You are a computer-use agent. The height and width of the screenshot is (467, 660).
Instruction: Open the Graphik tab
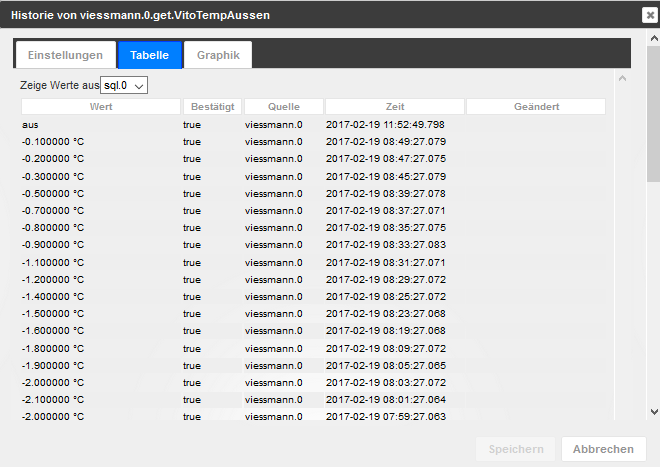(218, 55)
